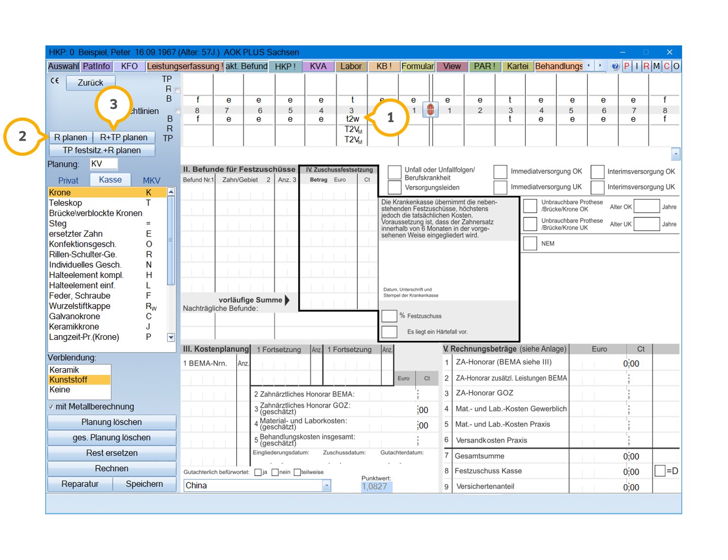Image resolution: width=728 pixels, height=560 pixels.
Task: Tick 'Es liegt ein Härtefall vor' box
Action: 389,331
